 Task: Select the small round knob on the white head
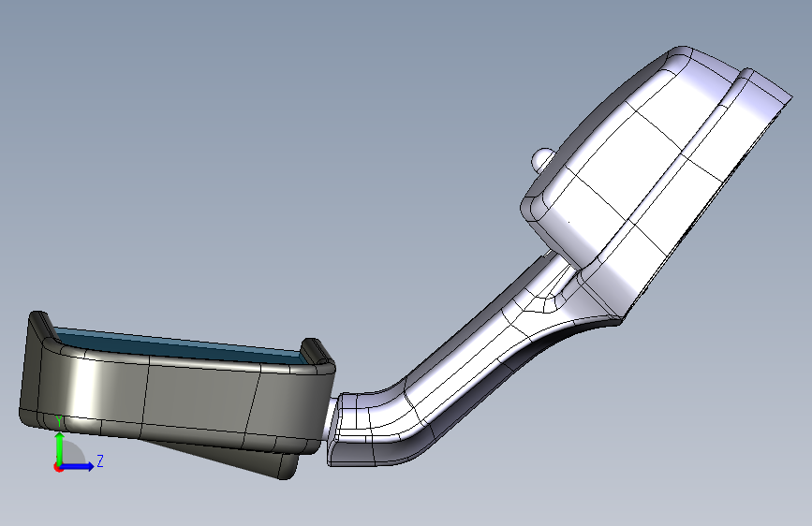click(541, 159)
